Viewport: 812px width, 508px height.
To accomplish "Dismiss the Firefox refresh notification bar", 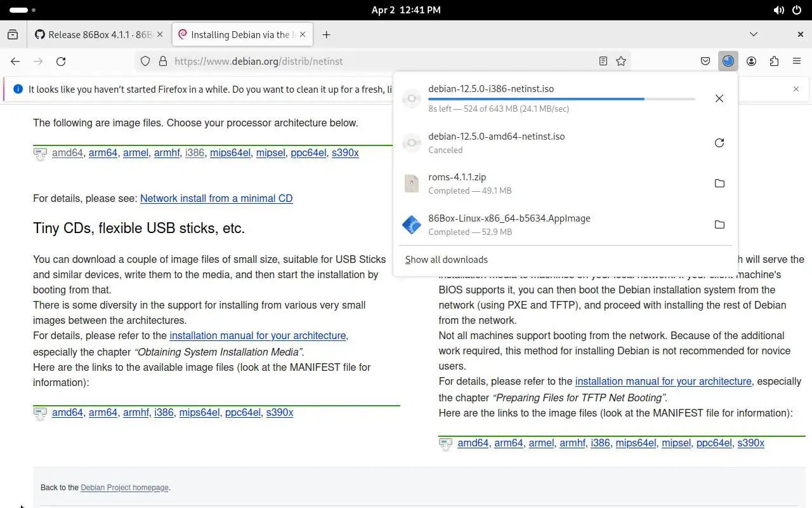I will click(796, 89).
